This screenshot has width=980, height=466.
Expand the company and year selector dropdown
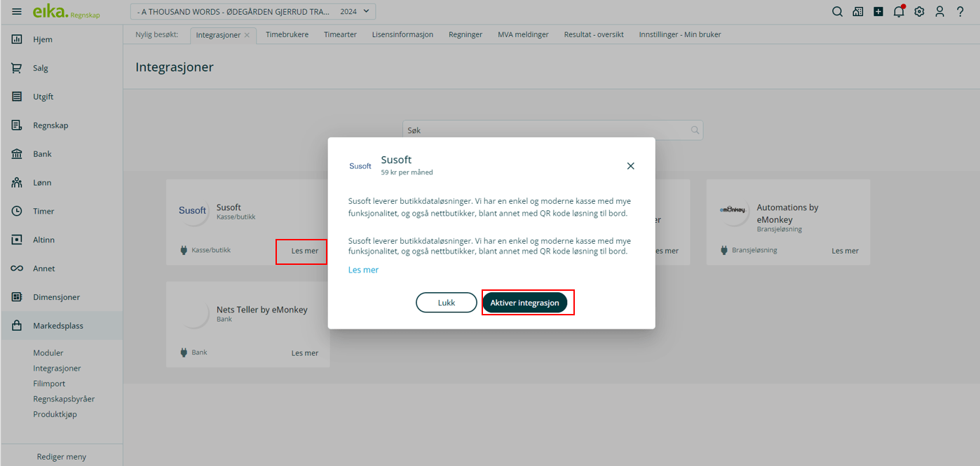point(253,12)
